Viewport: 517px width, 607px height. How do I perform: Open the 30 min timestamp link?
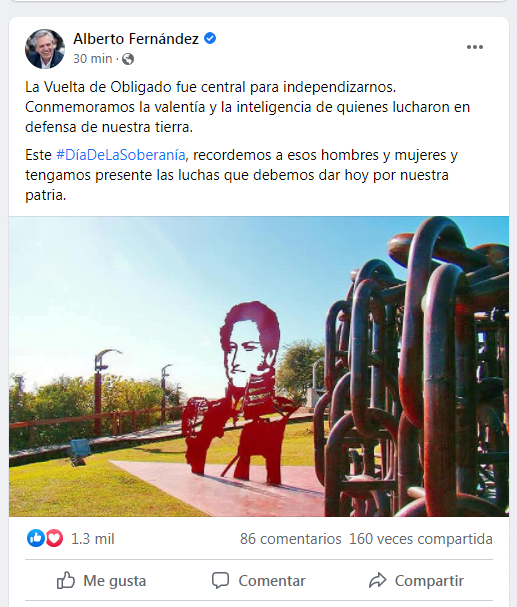pyautogui.click(x=92, y=59)
